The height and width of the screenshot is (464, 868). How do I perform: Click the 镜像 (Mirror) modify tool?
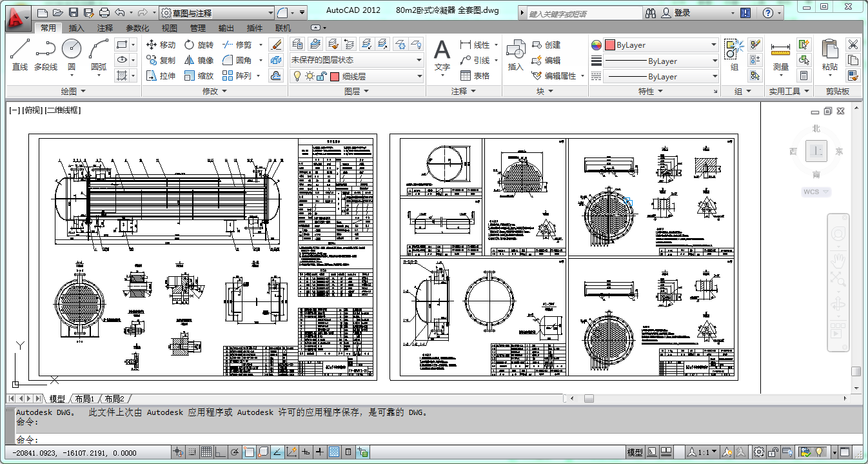coord(199,60)
